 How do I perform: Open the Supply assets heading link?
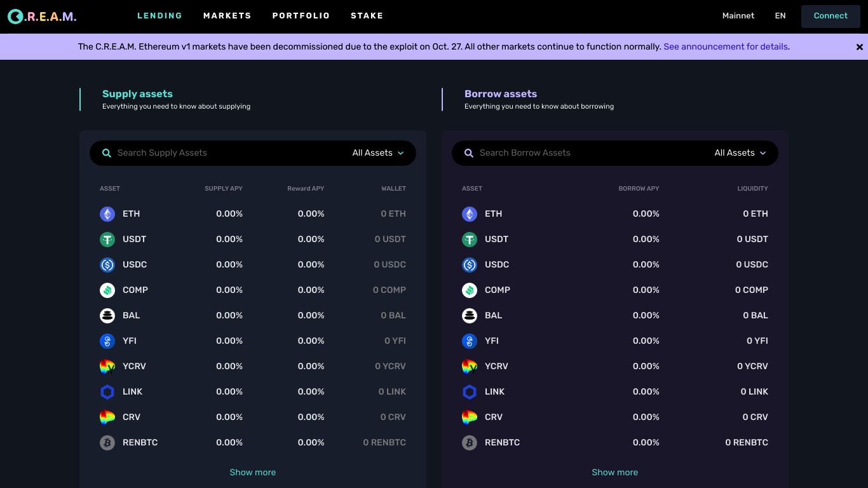tap(137, 94)
